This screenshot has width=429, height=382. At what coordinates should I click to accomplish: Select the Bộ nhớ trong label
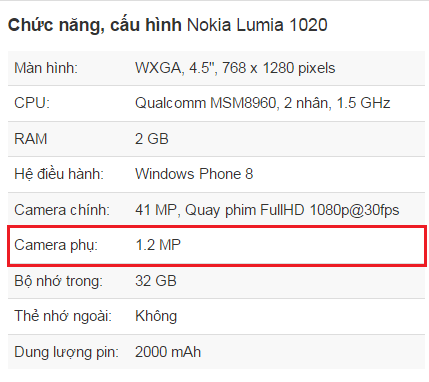(x=59, y=281)
